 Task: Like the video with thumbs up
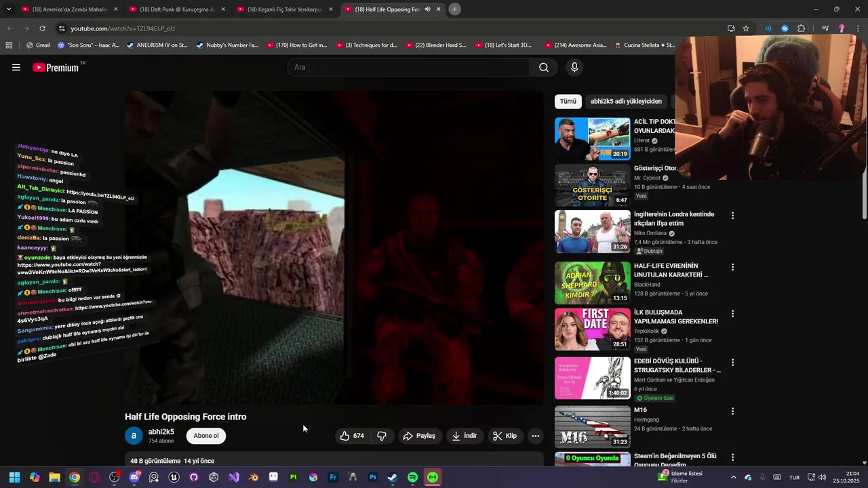(353, 436)
